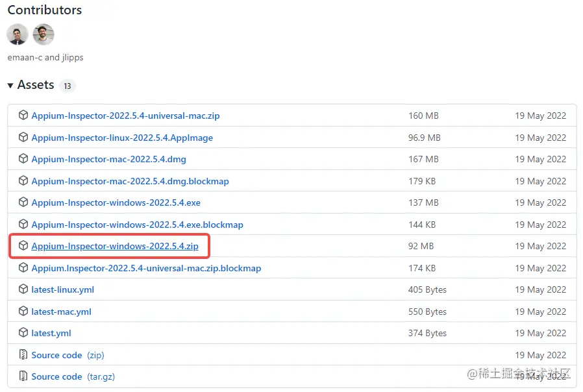Click the package icon beside Appium-Inspector-2022.5.4-universal-mac.zip
Screen dimensions: 583x392
[23, 115]
